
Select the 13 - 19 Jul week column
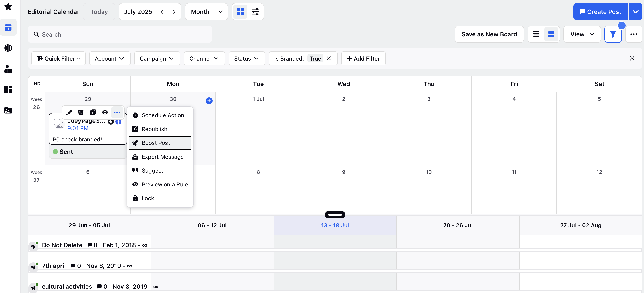pos(335,225)
